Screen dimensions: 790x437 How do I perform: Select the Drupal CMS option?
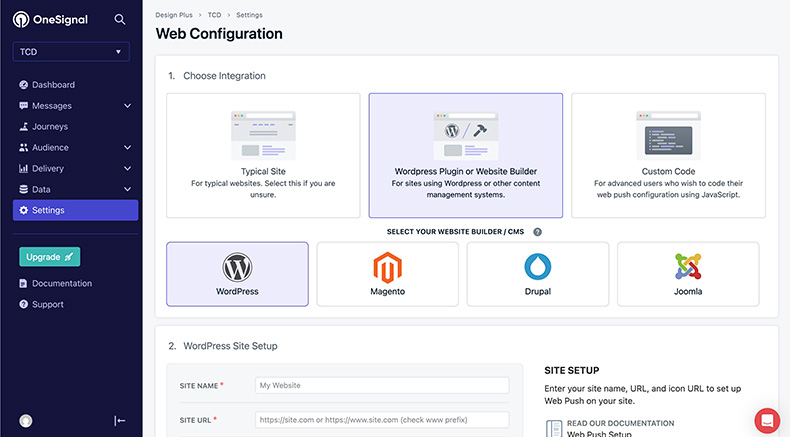[537, 273]
